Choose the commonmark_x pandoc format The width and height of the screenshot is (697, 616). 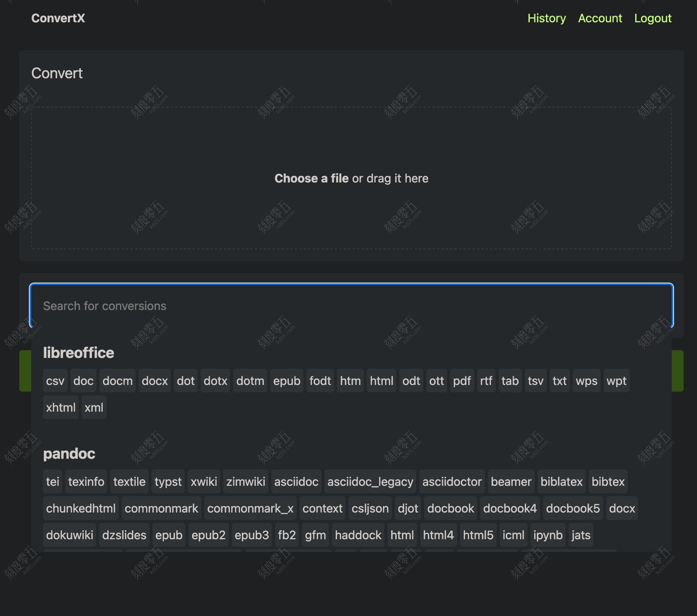pos(250,508)
